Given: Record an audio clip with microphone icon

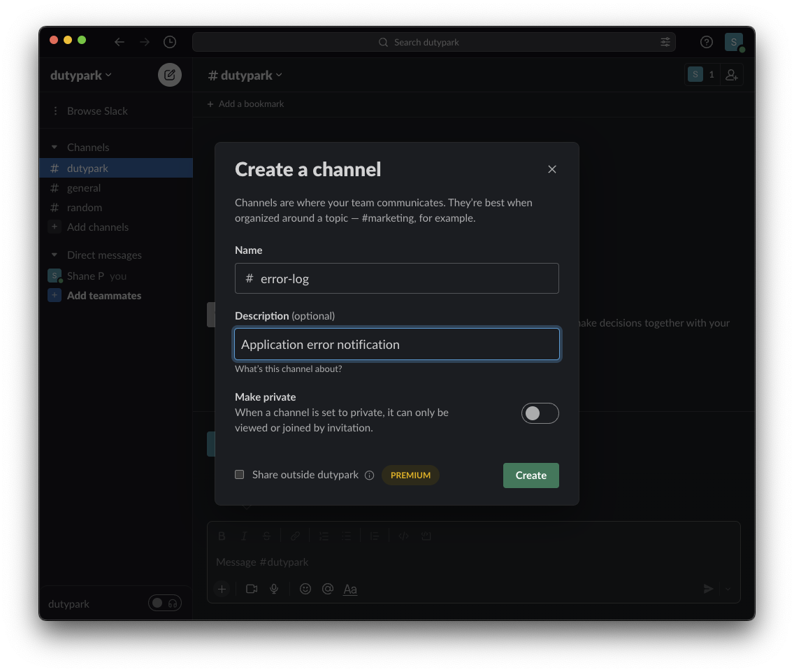Looking at the screenshot, I should click(274, 589).
